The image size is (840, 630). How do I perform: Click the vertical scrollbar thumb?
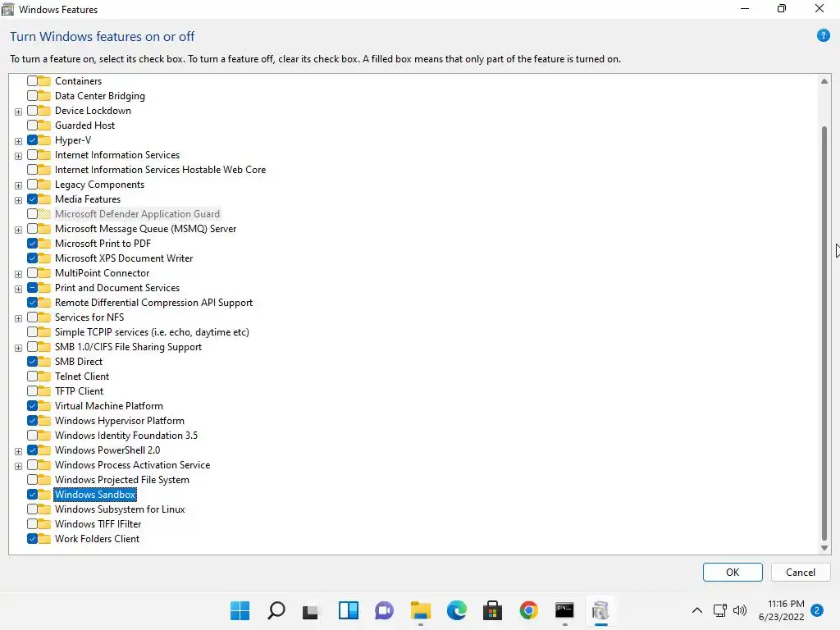pos(824,333)
